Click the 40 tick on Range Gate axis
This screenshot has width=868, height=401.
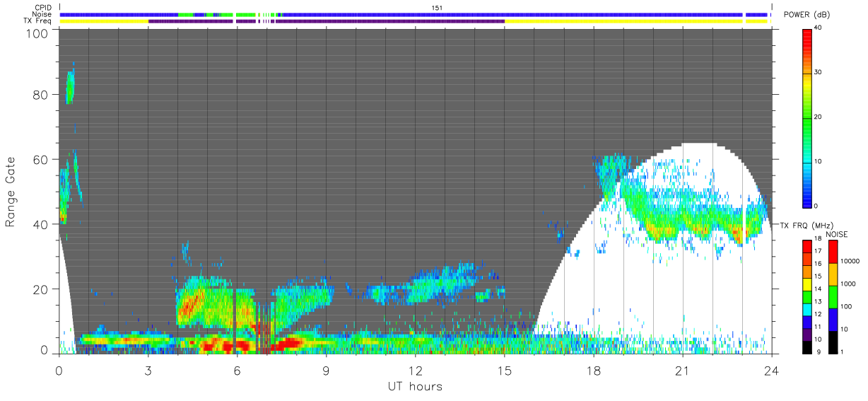[42, 224]
